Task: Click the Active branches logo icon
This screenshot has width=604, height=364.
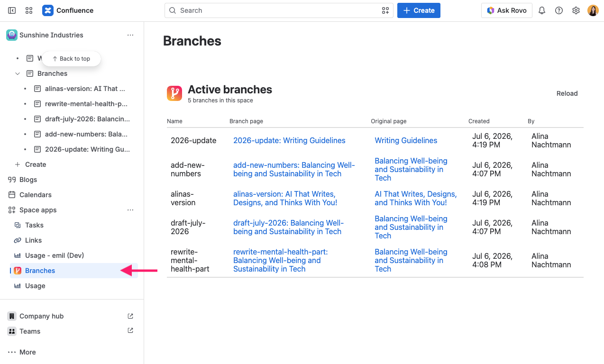Action: click(174, 93)
